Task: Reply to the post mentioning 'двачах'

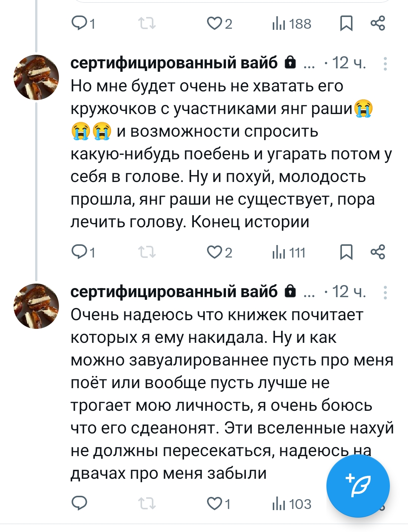Action: pyautogui.click(x=79, y=503)
